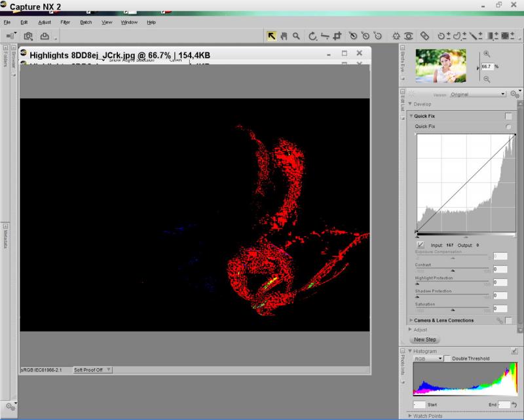Open the RGB channel dropdown in Histogram

[428, 358]
